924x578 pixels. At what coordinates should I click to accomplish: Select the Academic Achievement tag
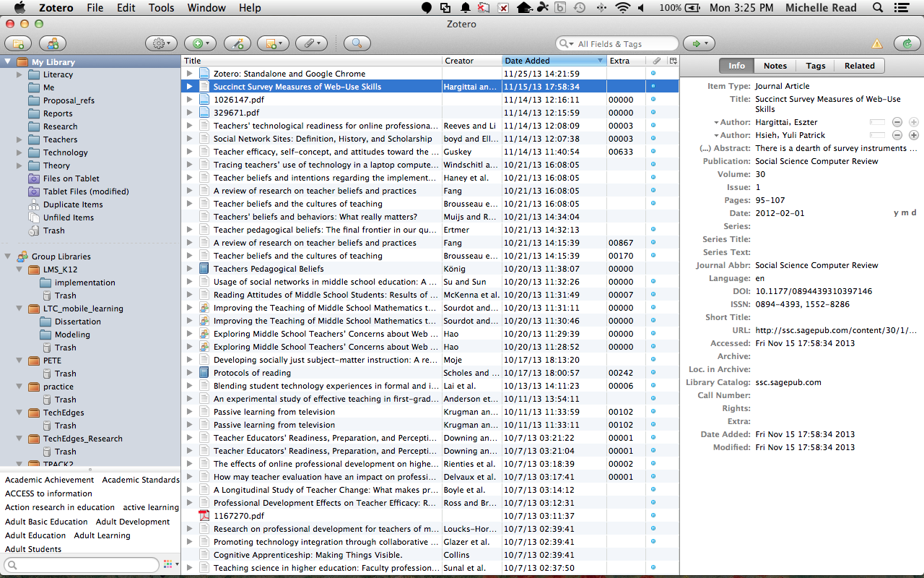pos(50,480)
